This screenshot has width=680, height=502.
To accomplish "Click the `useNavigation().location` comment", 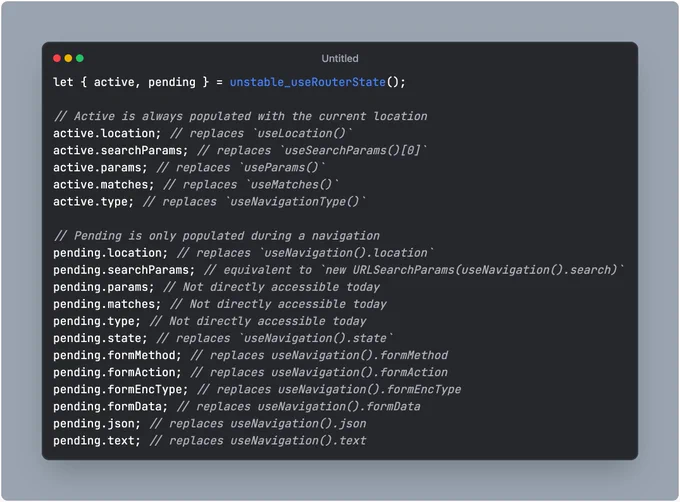I will point(347,253).
